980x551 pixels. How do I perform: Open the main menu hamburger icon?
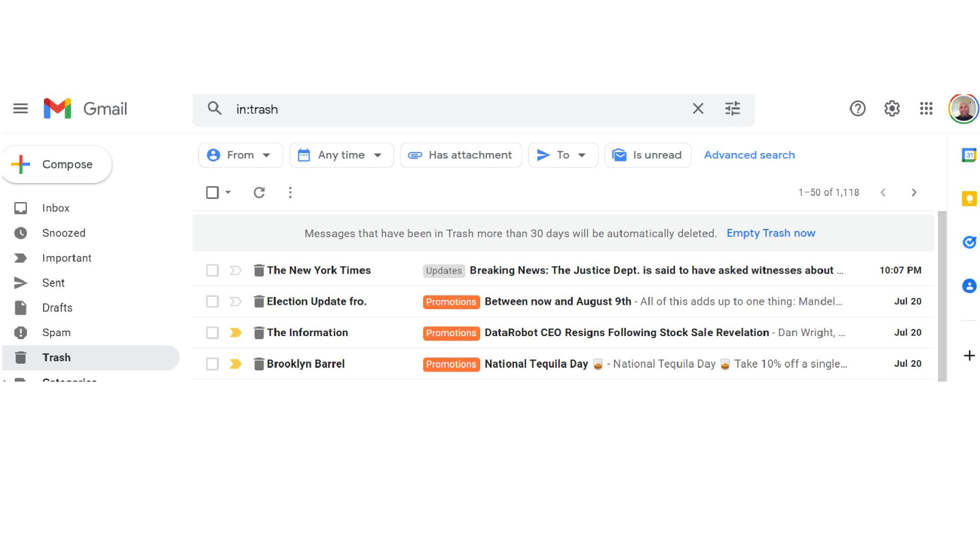point(20,109)
